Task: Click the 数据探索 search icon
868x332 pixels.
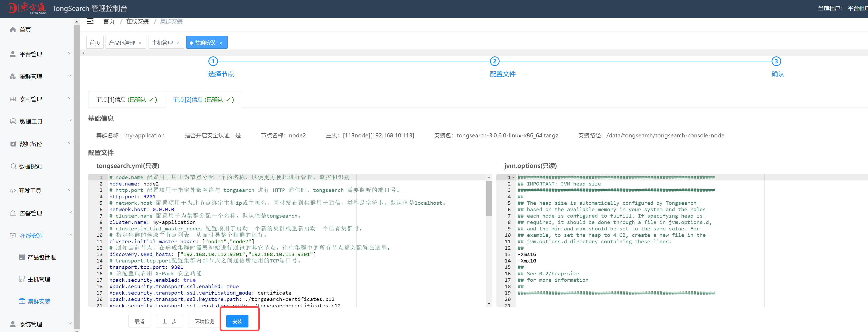Action: 13,166
